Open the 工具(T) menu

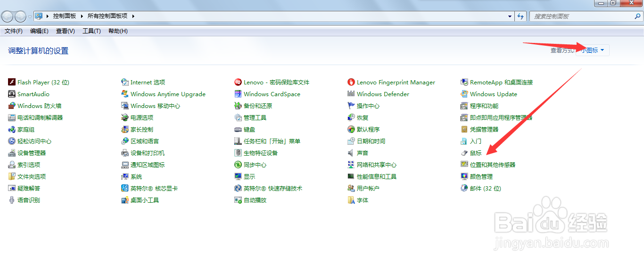point(91,31)
